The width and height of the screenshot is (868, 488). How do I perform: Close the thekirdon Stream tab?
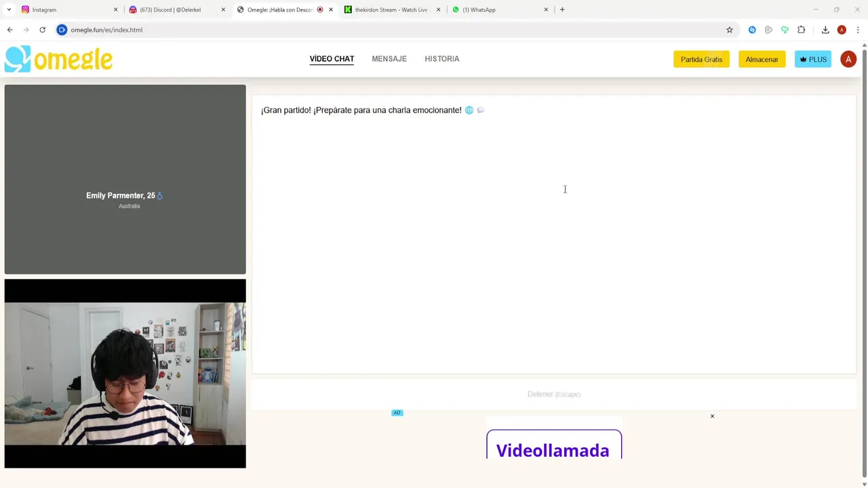pos(439,9)
